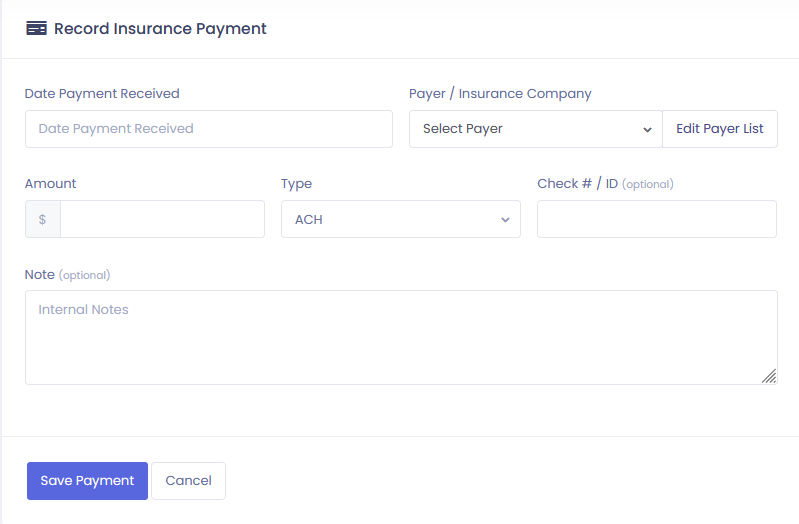
Task: Click the Check # / ID input field
Action: [657, 219]
